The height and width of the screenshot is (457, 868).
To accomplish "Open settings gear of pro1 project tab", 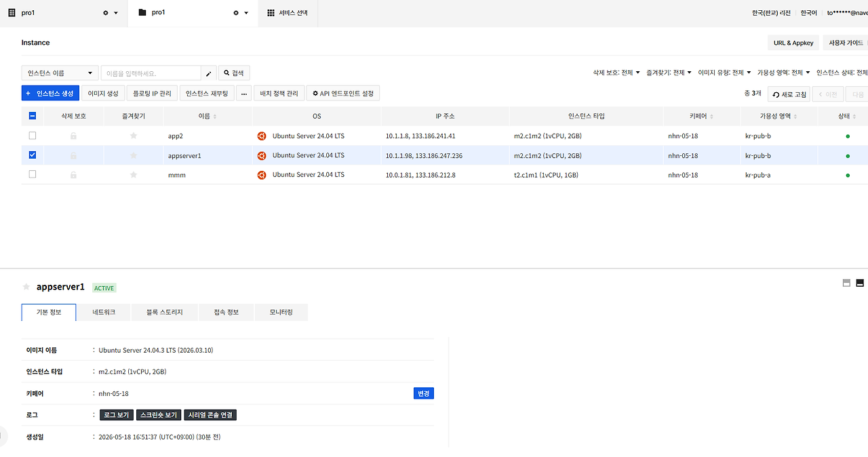I will click(235, 13).
